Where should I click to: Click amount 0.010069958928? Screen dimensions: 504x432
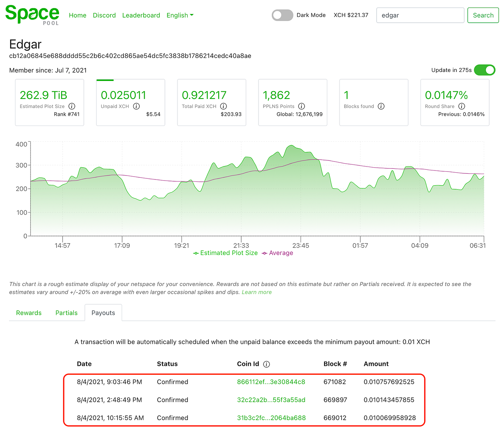click(x=390, y=418)
